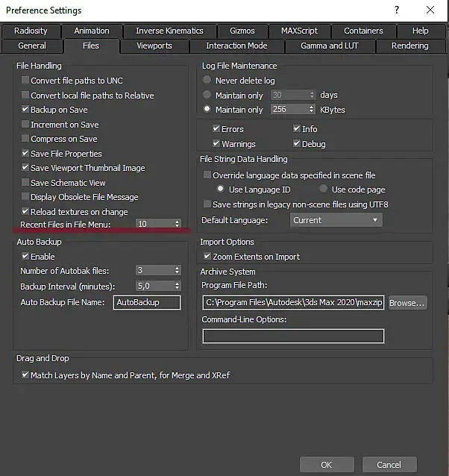Click the KBytes spinner arrows next to 256
This screenshot has width=449, height=476.
(312, 109)
